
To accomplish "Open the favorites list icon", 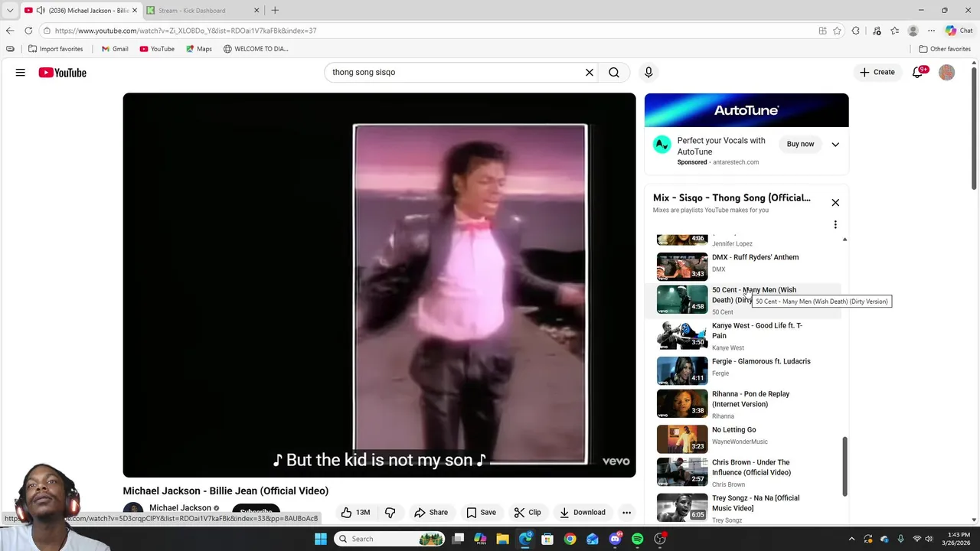I will click(x=894, y=31).
